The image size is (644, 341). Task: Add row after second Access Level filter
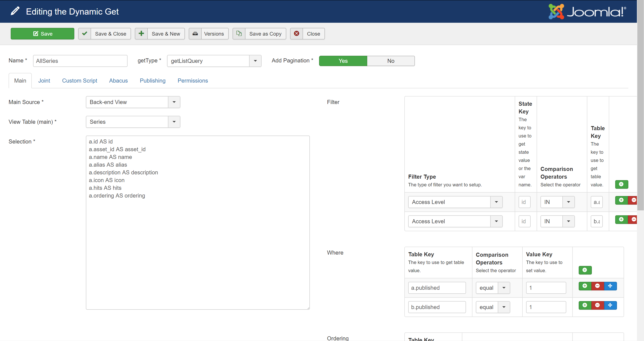click(x=621, y=219)
